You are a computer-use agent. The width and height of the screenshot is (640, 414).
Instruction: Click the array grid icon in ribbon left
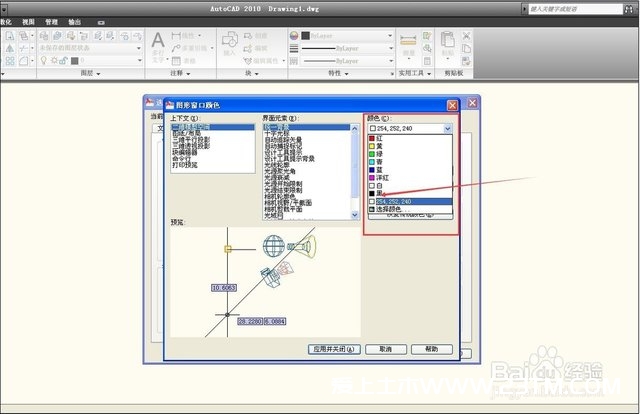10,61
